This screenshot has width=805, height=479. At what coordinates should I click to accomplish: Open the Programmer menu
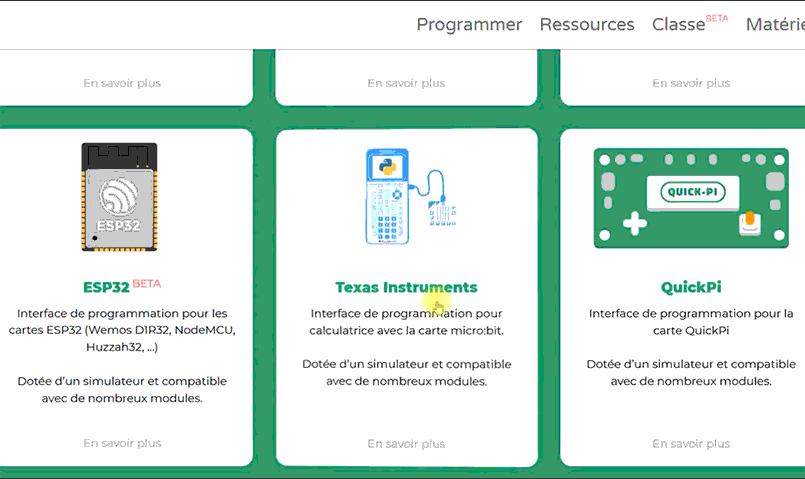pos(469,25)
